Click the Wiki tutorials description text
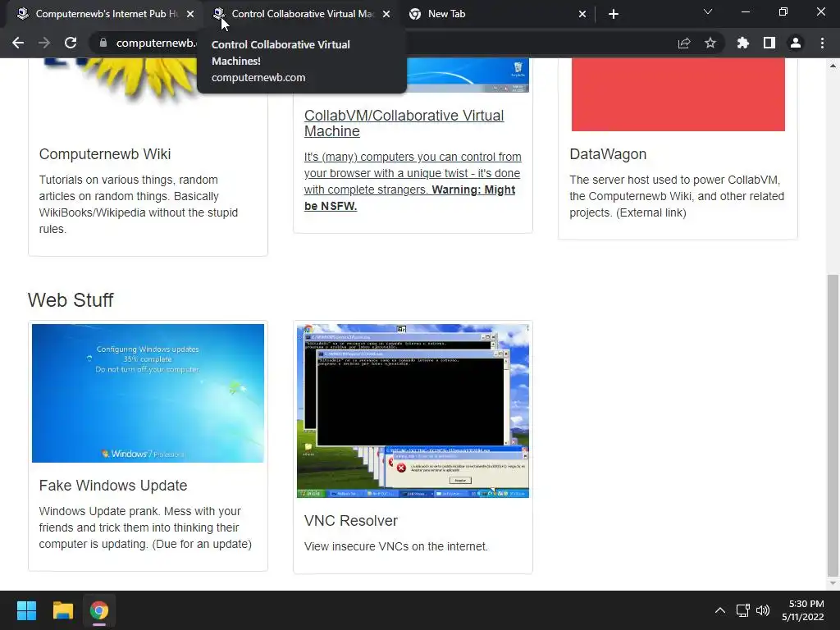The image size is (840, 630). coord(138,204)
